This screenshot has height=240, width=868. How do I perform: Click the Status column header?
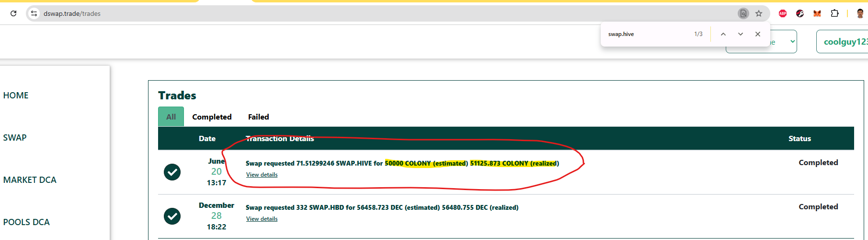point(799,138)
